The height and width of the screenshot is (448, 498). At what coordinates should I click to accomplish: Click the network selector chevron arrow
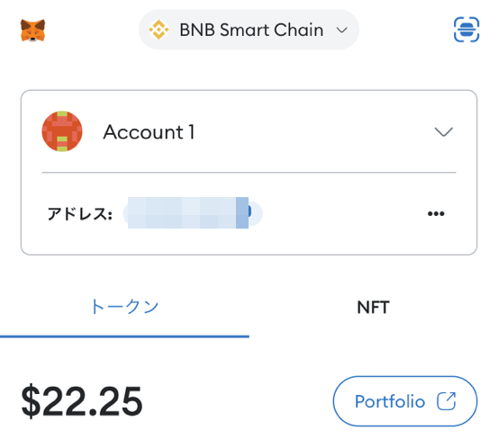pos(341,31)
